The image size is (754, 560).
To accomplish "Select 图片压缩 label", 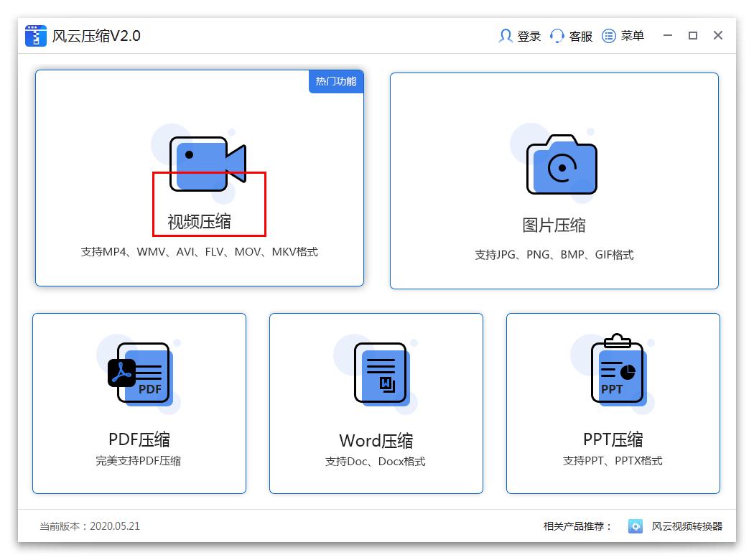I will 554,225.
